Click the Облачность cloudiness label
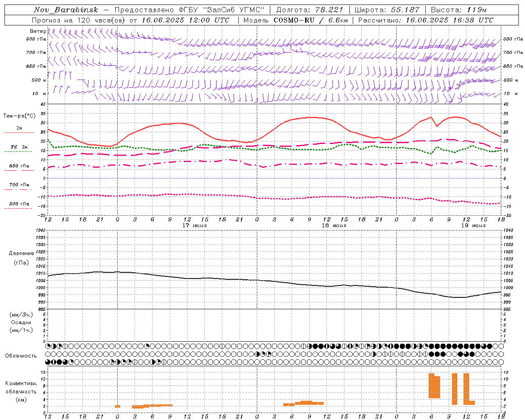This screenshot has height=420, width=525. point(21,356)
